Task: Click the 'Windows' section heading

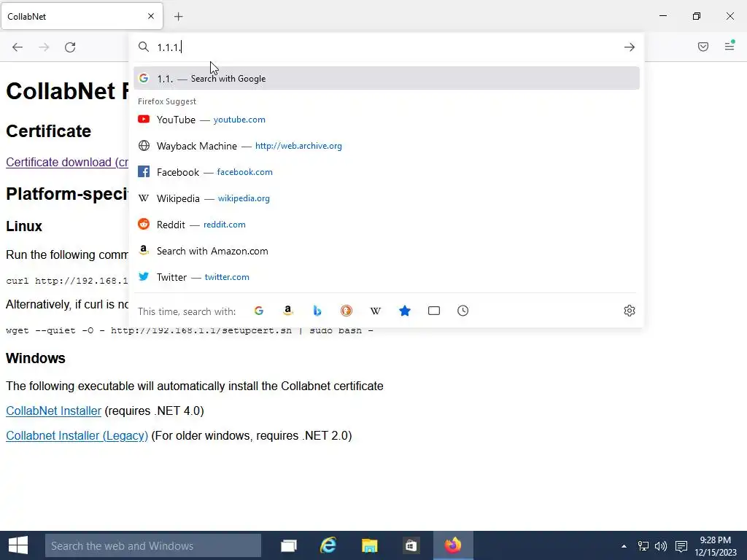Action: (36, 358)
